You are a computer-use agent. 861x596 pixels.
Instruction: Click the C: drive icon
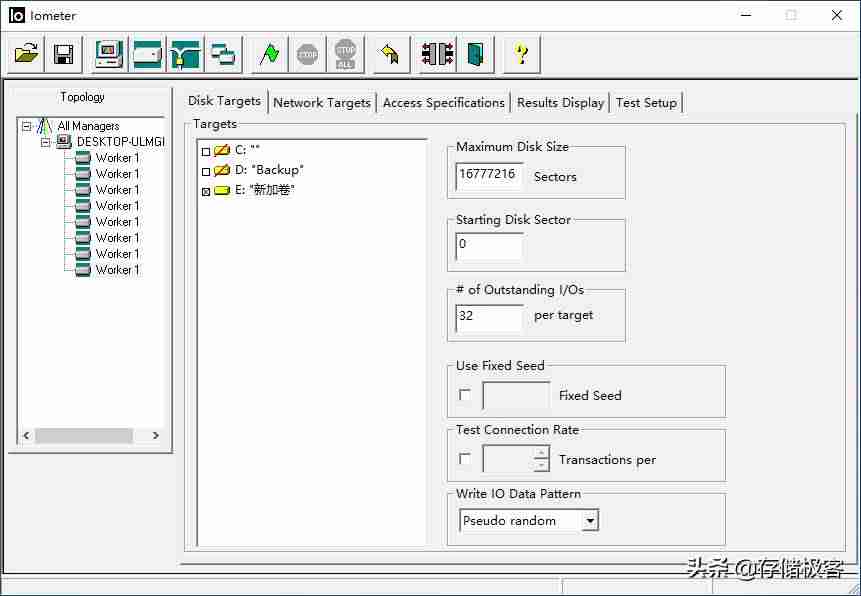tap(222, 150)
